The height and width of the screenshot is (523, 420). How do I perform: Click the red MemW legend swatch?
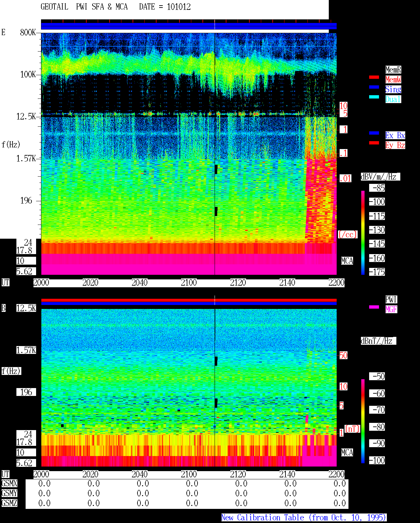pyautogui.click(x=374, y=77)
